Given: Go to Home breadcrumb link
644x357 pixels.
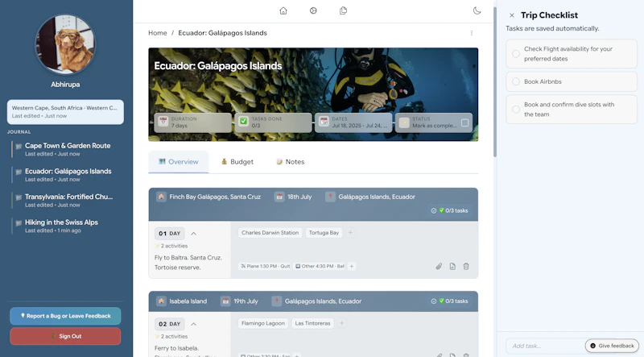Looking at the screenshot, I should [x=158, y=33].
